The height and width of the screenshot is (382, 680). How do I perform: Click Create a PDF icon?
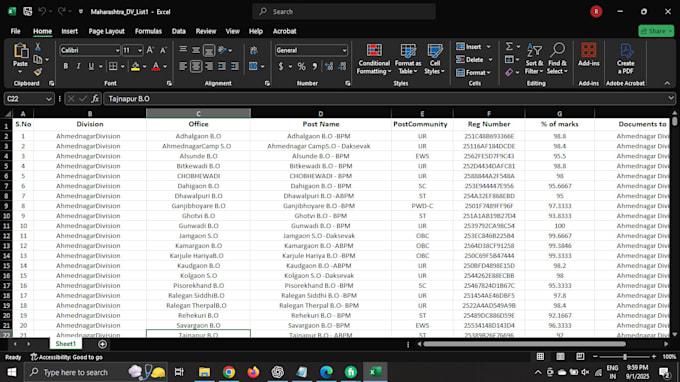pyautogui.click(x=626, y=51)
